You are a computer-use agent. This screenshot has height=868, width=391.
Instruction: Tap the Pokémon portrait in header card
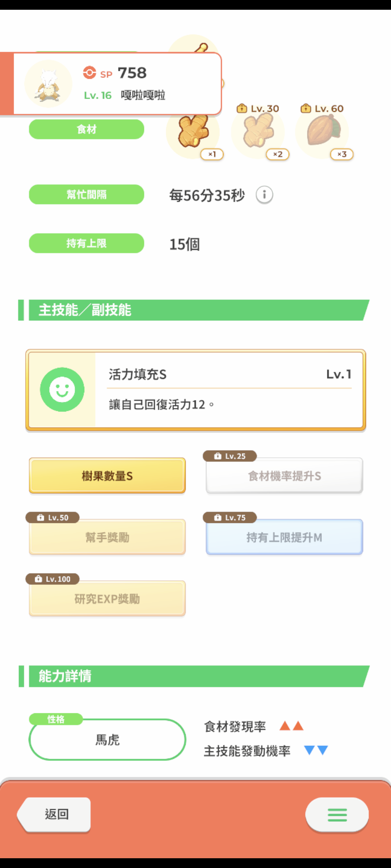(48, 84)
